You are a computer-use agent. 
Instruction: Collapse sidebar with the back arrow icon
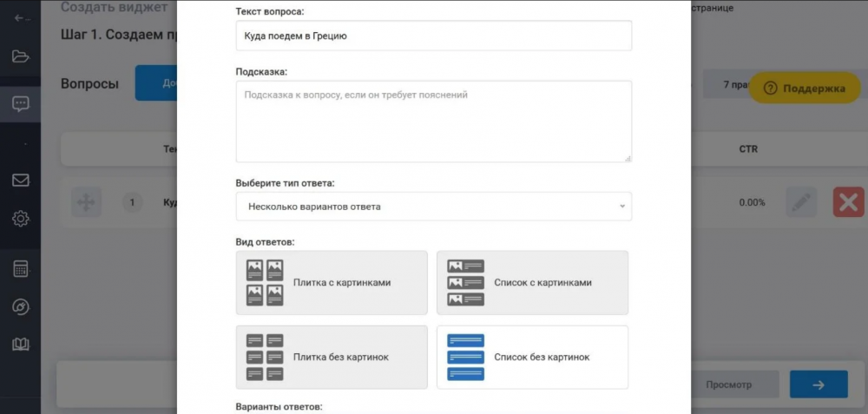click(23, 18)
